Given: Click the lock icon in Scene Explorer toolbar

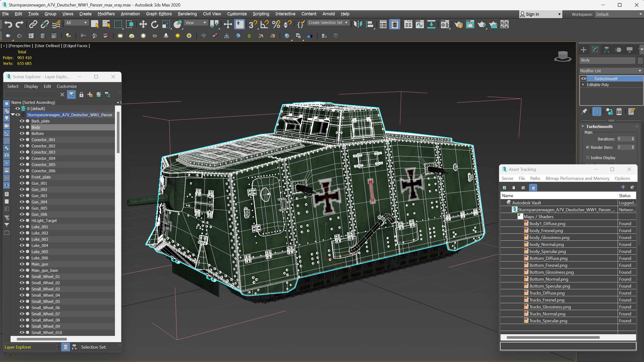Looking at the screenshot, I should [81, 95].
